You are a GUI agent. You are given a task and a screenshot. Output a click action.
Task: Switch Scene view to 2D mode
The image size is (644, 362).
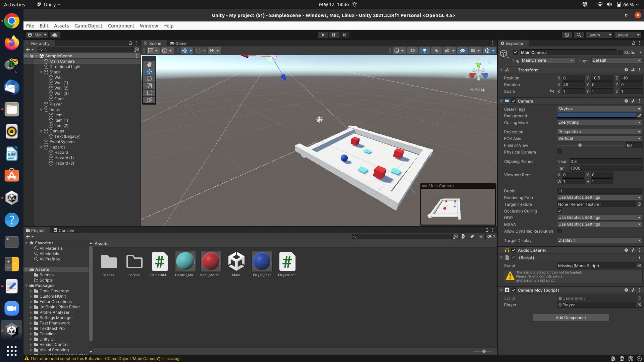point(412,51)
